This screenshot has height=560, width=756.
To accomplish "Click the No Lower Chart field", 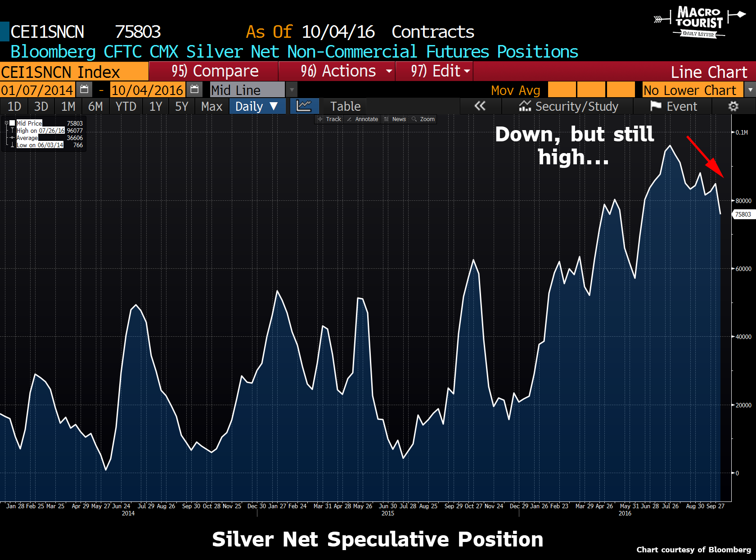I will click(x=693, y=90).
